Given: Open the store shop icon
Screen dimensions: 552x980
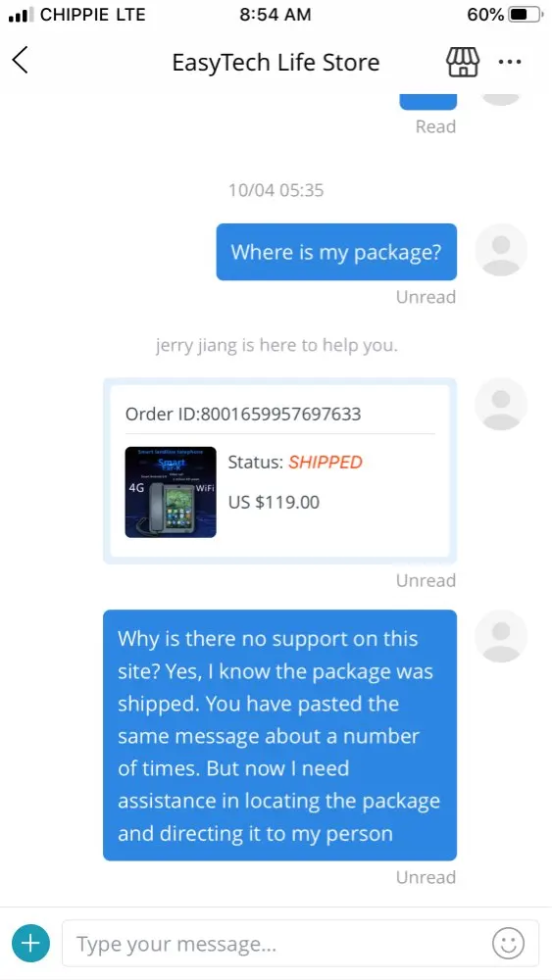Looking at the screenshot, I should [x=462, y=62].
